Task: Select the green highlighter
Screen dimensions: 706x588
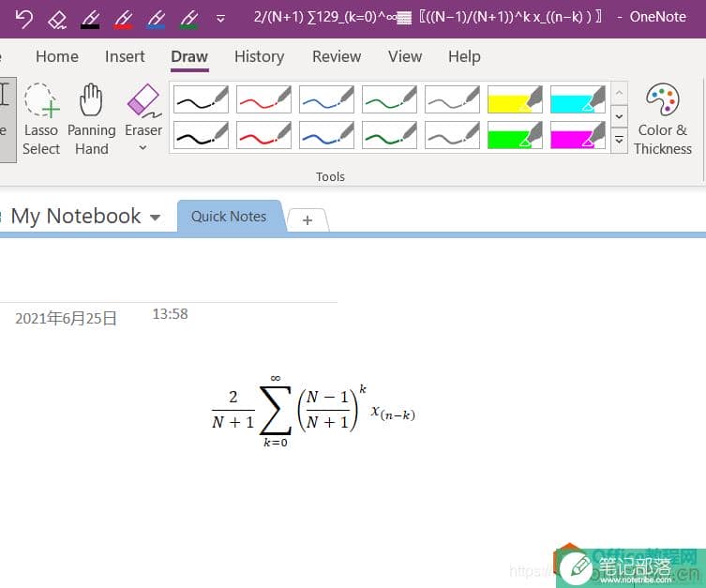Action: (515, 135)
